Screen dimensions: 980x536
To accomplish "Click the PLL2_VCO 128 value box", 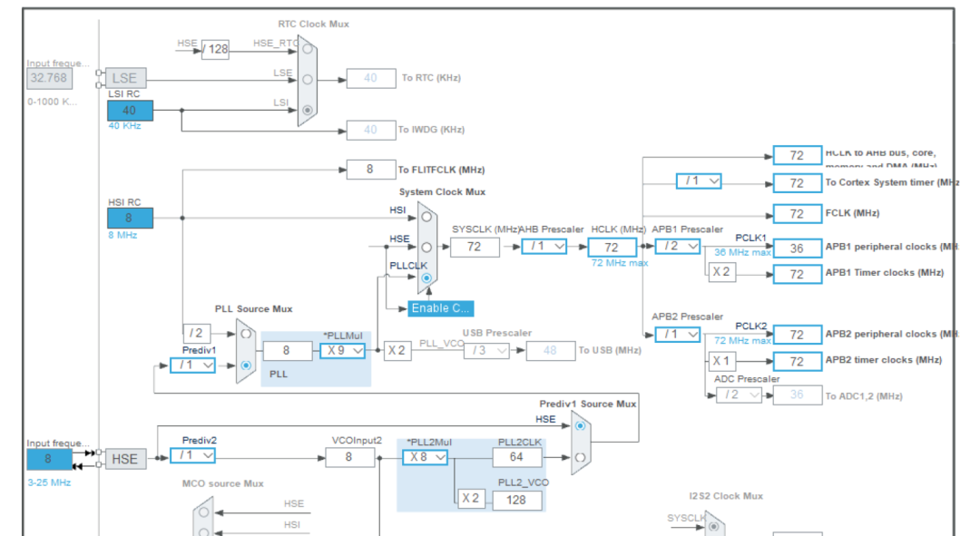I will pos(517,501).
